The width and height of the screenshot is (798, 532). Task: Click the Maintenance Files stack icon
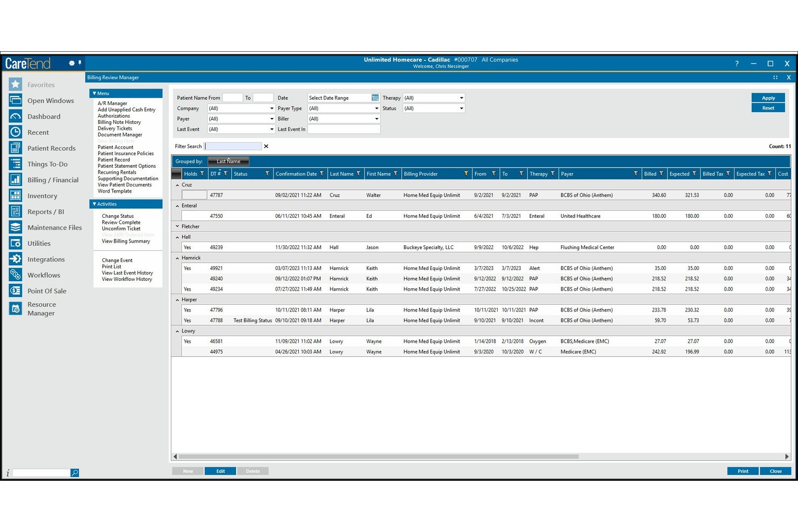pos(16,227)
